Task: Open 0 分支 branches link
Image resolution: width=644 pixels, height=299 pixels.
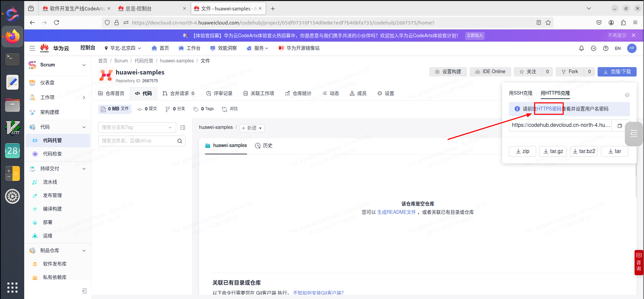Action: click(x=175, y=109)
